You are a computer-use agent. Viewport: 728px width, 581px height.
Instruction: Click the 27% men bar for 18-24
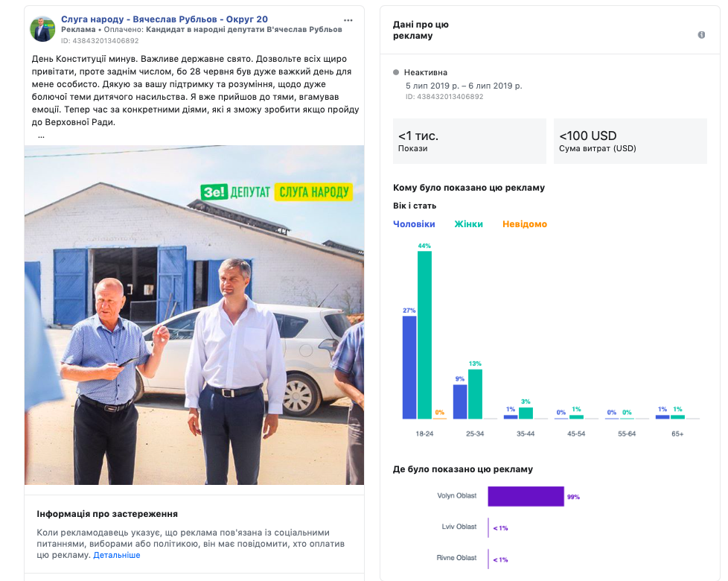pos(409,367)
